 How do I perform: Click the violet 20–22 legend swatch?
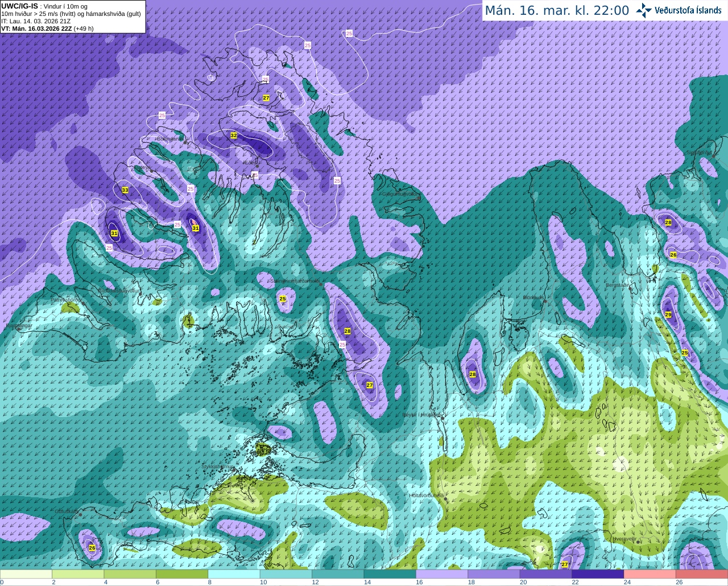click(x=546, y=574)
